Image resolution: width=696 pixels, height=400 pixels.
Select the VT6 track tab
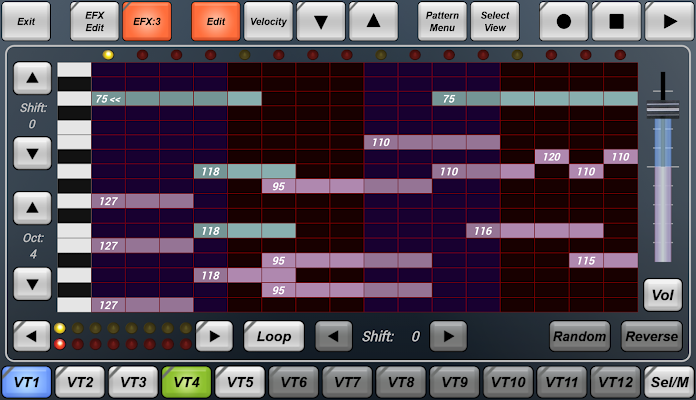tap(293, 382)
